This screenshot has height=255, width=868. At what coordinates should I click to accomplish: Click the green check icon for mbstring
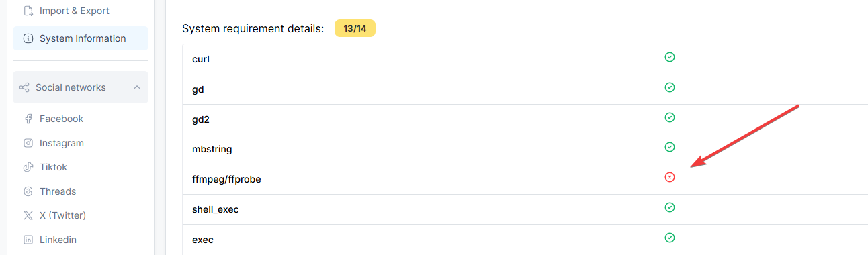[x=669, y=147]
